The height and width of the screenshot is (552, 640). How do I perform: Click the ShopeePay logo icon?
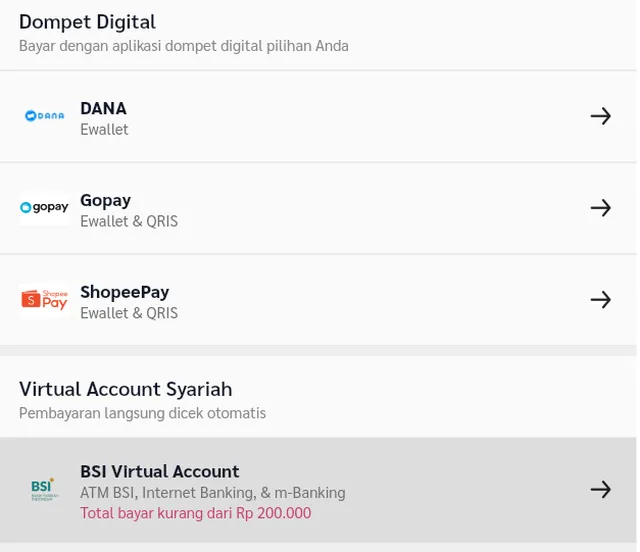coord(44,299)
